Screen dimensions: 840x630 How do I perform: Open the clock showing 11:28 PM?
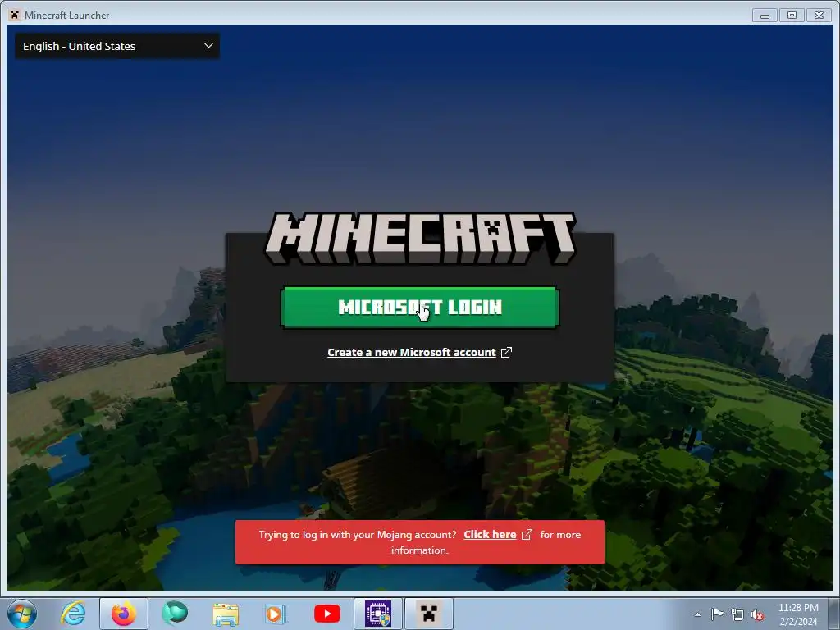(798, 614)
